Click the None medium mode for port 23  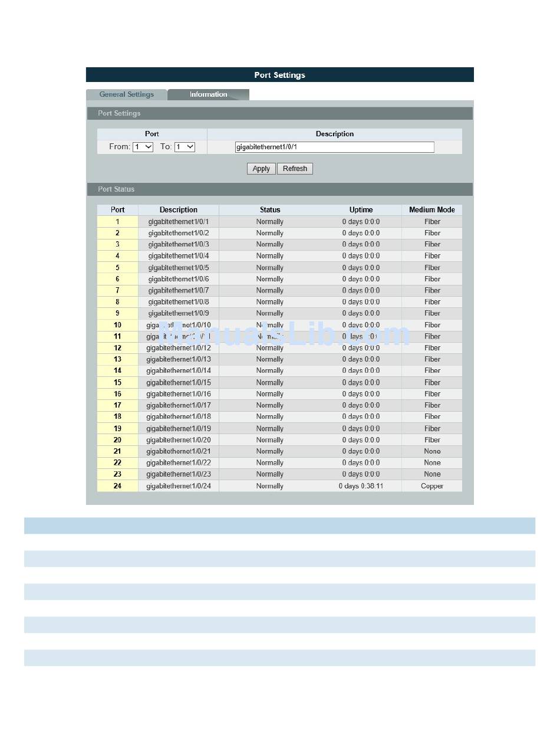coord(432,474)
